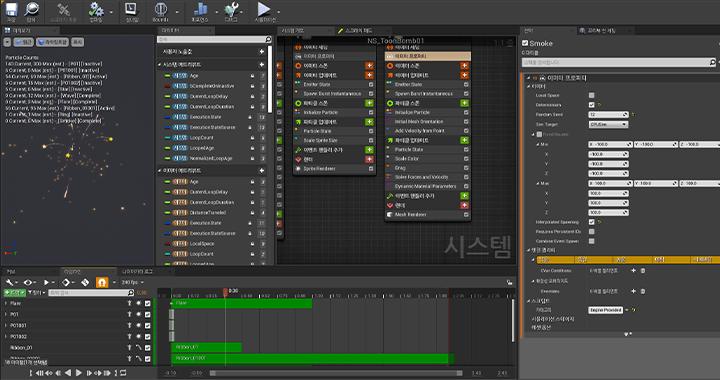Open the 240 fps frame rate dropdown
The width and height of the screenshot is (720, 380).
point(132,282)
